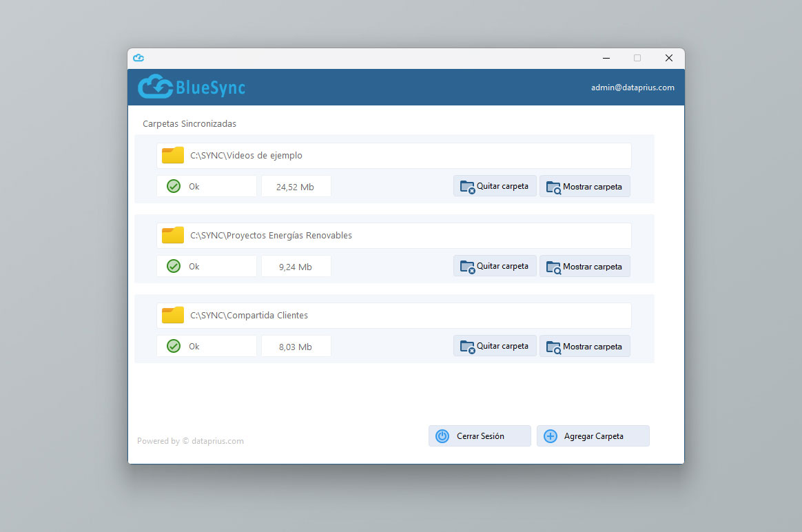Image resolution: width=802 pixels, height=532 pixels.
Task: Show the Videos de ejemplo folder
Action: click(x=584, y=186)
